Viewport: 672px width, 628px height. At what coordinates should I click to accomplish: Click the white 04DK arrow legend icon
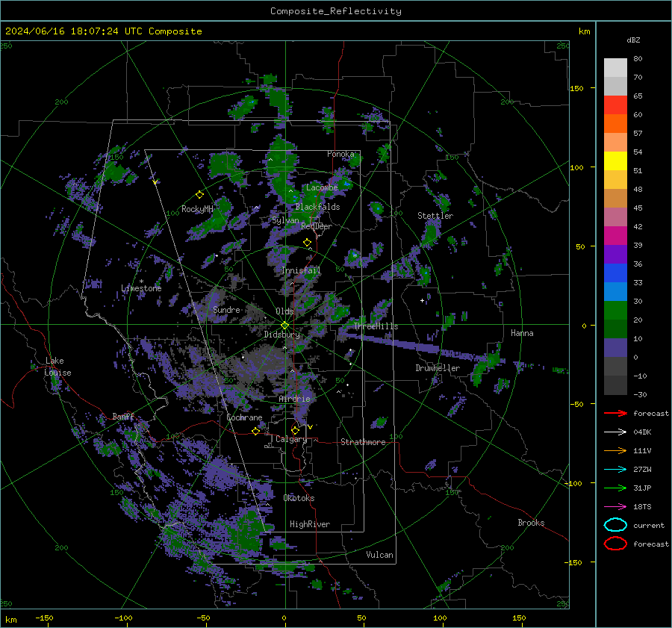pos(615,432)
